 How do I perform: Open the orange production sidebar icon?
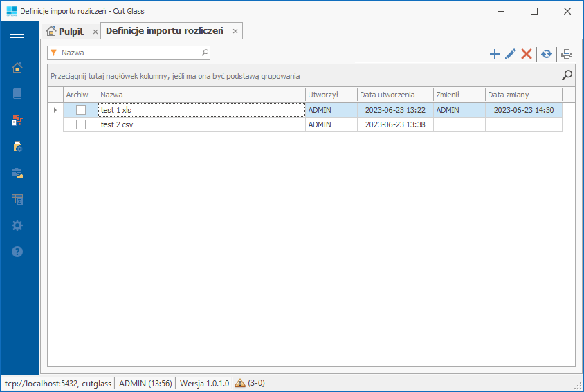17,120
